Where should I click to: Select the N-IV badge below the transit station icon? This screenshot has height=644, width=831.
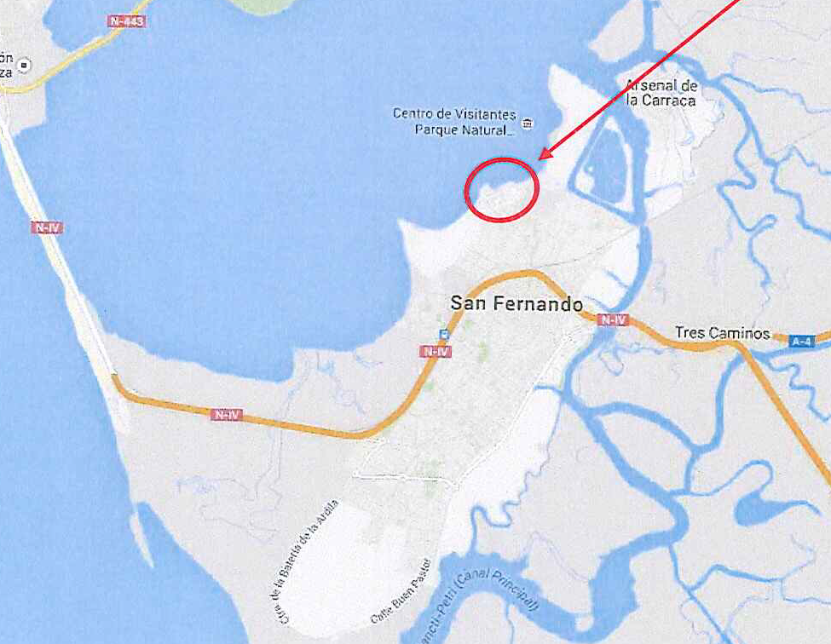pyautogui.click(x=436, y=352)
